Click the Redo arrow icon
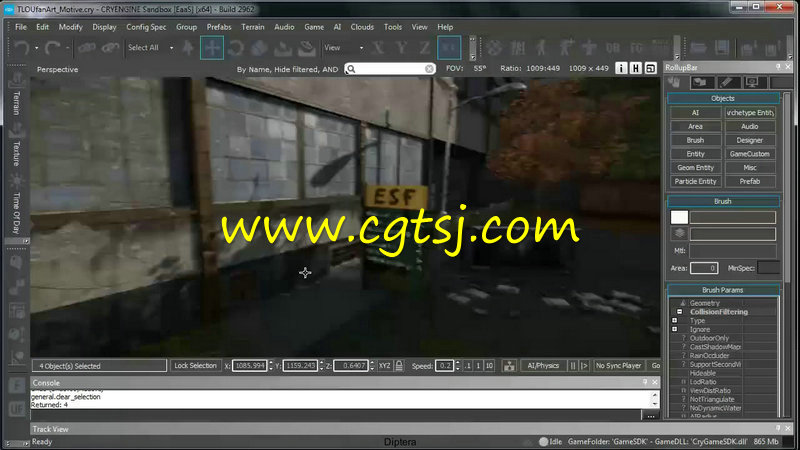Viewport: 800px width, 450px height. pos(52,48)
